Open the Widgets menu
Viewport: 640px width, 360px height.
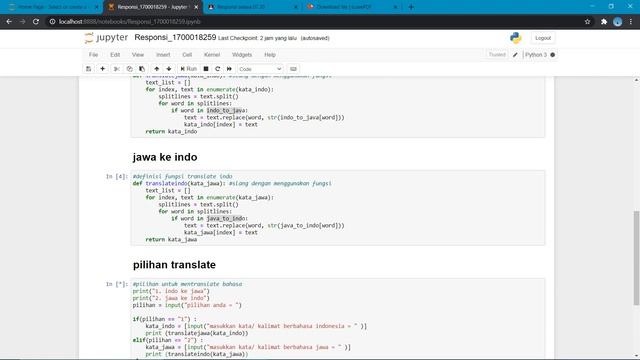click(x=242, y=55)
